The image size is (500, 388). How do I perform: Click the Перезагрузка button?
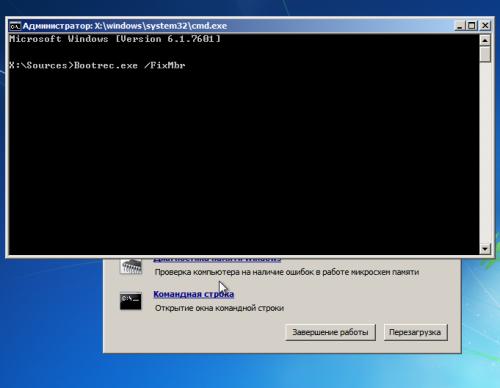click(x=415, y=332)
